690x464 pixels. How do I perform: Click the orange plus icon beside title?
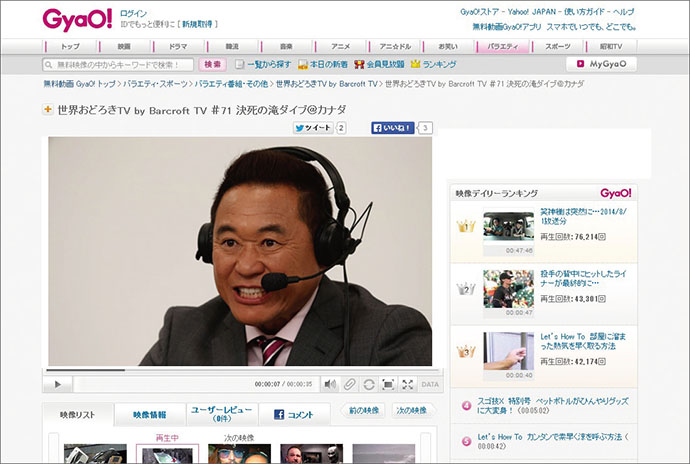pyautogui.click(x=48, y=109)
